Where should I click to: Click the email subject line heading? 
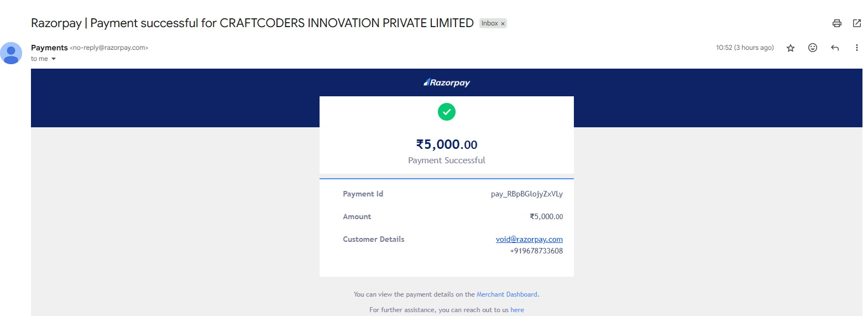tap(252, 23)
